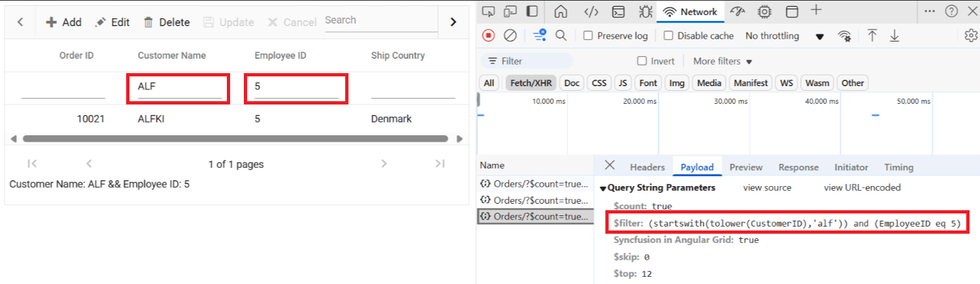This screenshot has height=284, width=980.
Task: Toggle the WS type filter
Action: click(786, 83)
